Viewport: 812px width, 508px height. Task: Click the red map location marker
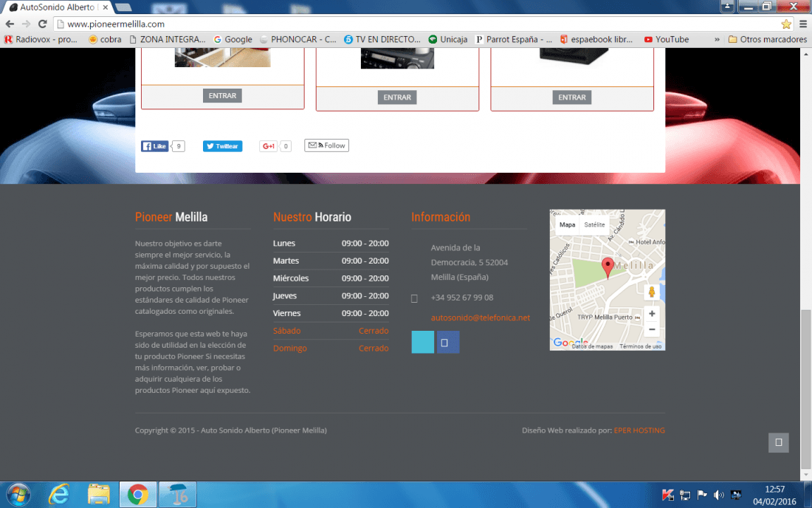pyautogui.click(x=608, y=267)
